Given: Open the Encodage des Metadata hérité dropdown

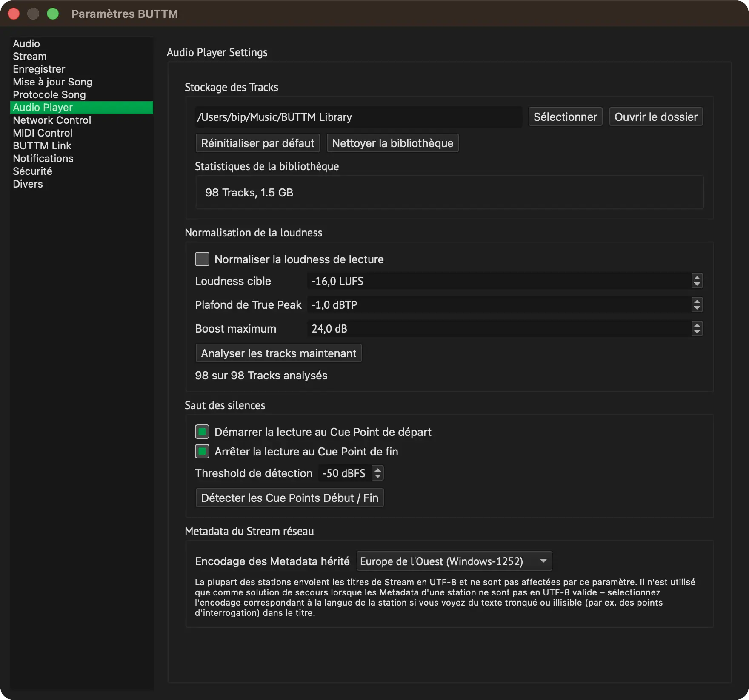Looking at the screenshot, I should coord(454,561).
